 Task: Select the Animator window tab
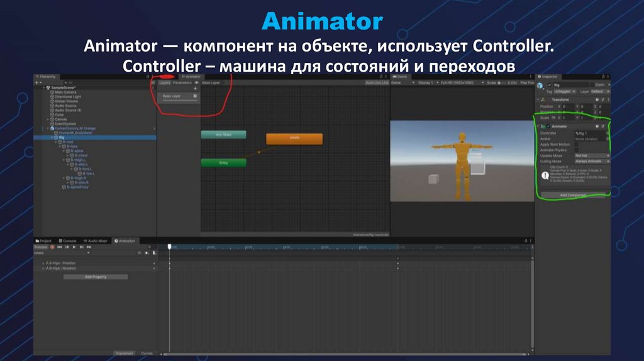coord(191,77)
